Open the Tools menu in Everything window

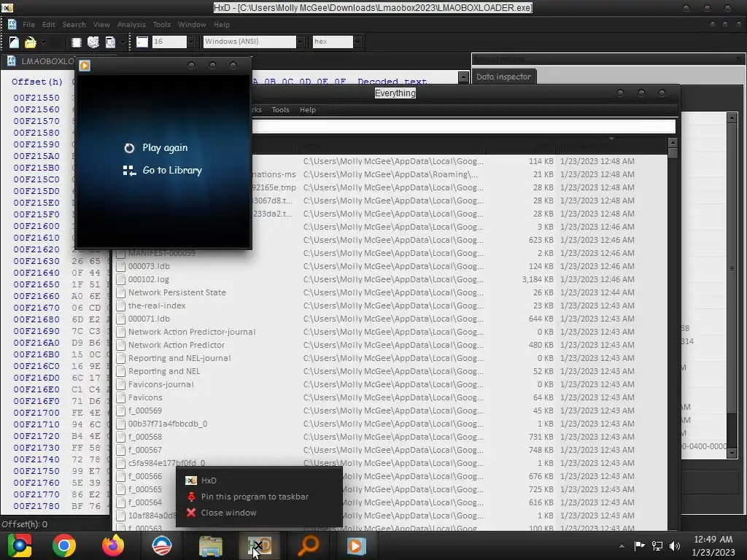(281, 109)
